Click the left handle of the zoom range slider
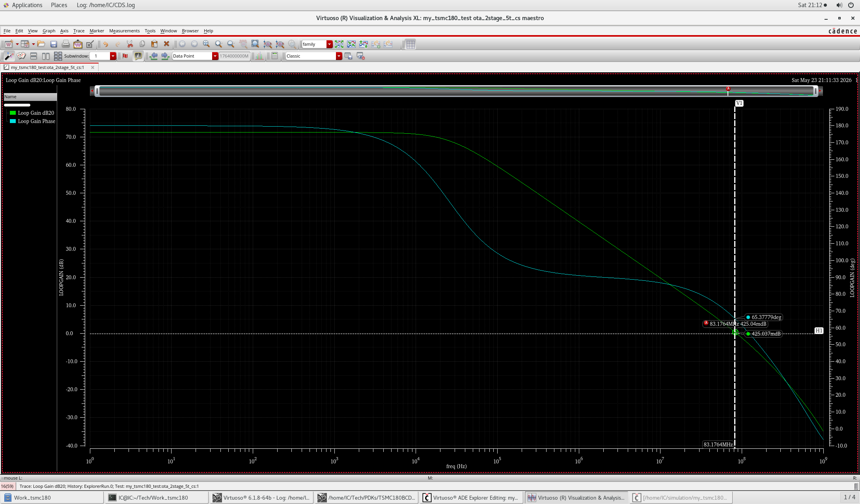 point(97,91)
